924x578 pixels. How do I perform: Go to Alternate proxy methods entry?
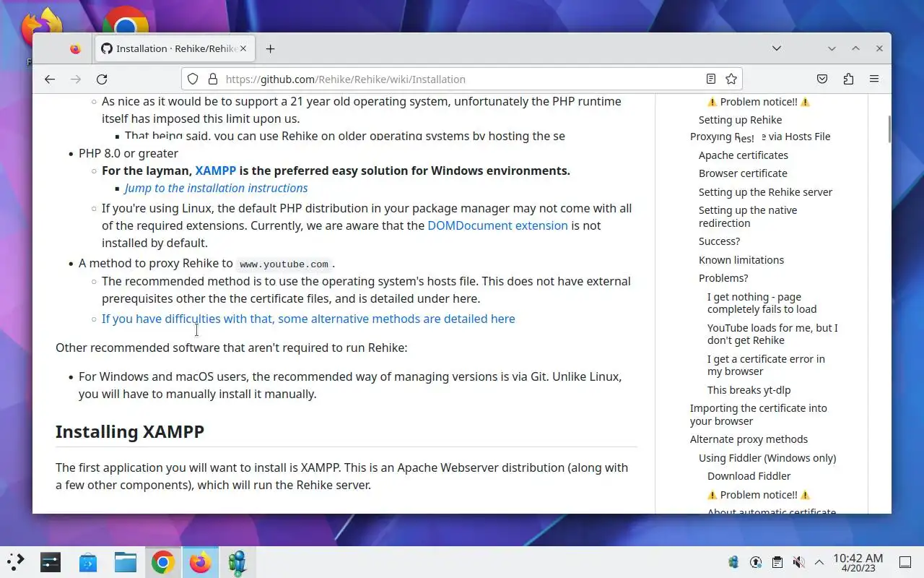[749, 439]
